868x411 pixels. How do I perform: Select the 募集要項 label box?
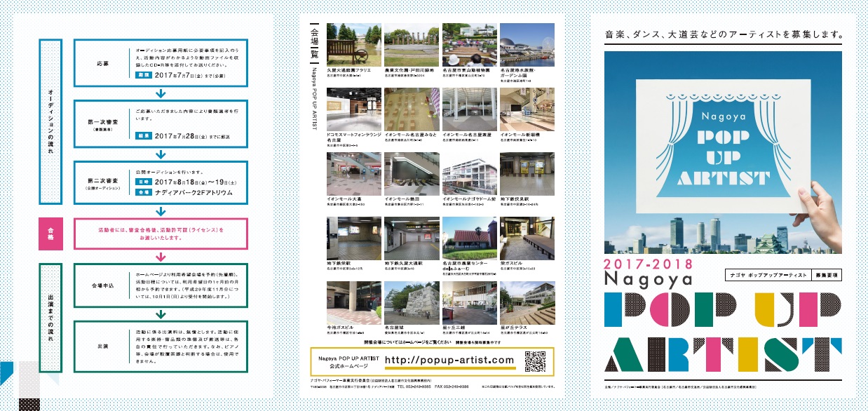pyautogui.click(x=826, y=276)
